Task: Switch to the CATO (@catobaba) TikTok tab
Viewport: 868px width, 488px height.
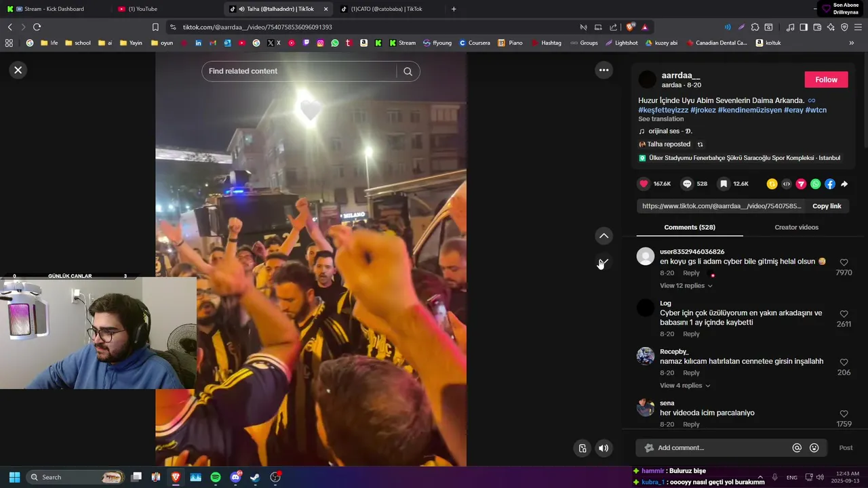Action: pyautogui.click(x=387, y=9)
